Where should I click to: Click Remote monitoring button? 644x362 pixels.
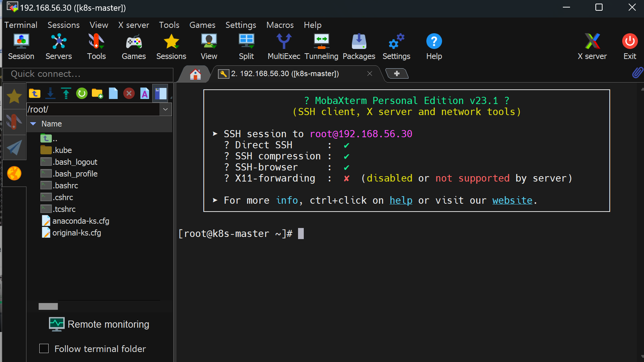pyautogui.click(x=99, y=324)
